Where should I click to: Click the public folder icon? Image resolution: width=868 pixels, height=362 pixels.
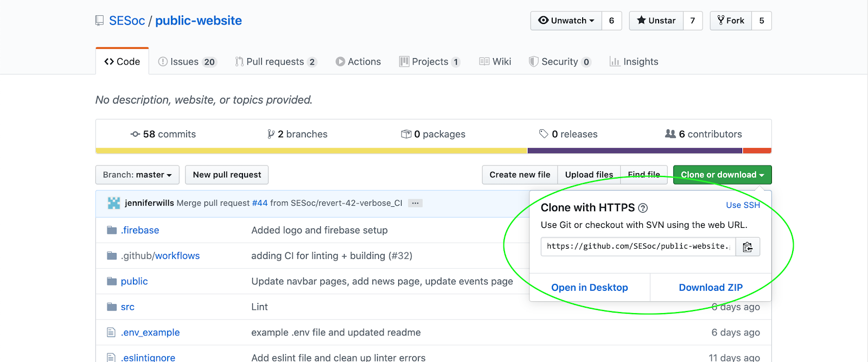click(x=112, y=281)
